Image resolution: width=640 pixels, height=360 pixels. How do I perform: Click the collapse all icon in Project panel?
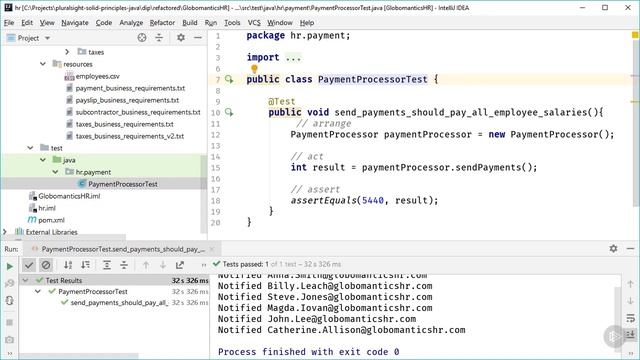click(159, 38)
